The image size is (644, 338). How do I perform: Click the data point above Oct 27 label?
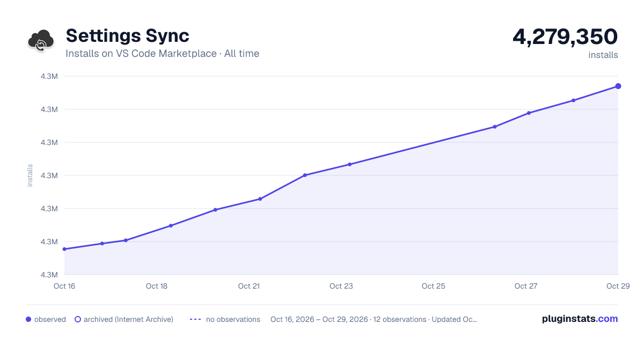[x=529, y=113]
